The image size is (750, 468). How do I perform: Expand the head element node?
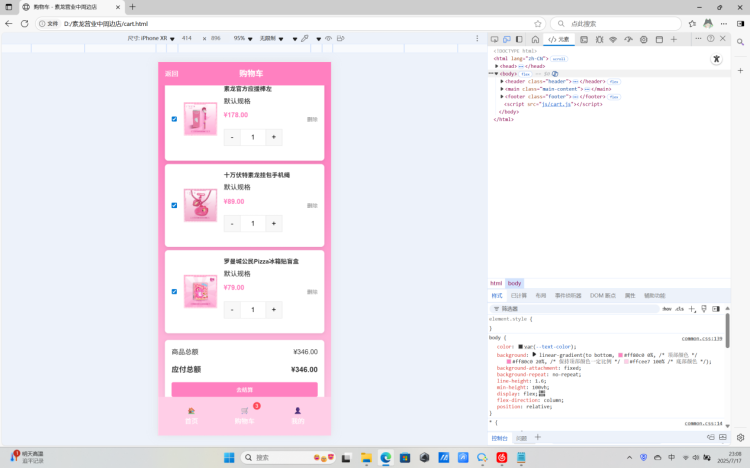pyautogui.click(x=497, y=66)
